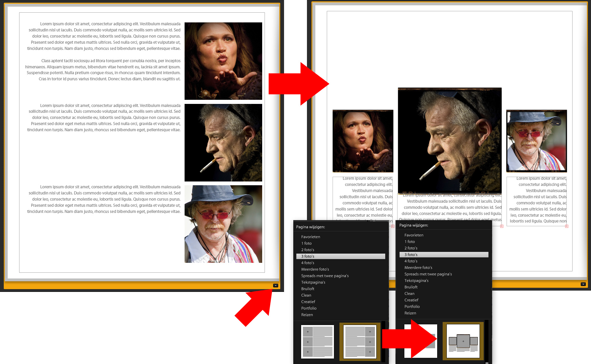Viewport: 591px width, 364px height.
Task: Select "Favorieten" in the left Pagina wijzigen list
Action: pos(310,237)
